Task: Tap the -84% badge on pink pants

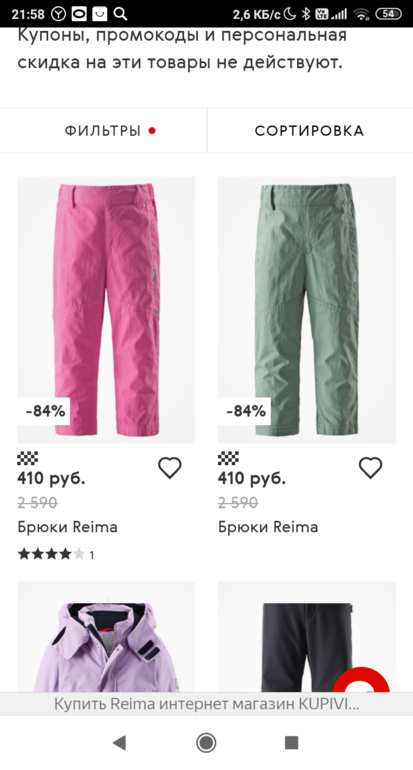Action: [x=45, y=411]
